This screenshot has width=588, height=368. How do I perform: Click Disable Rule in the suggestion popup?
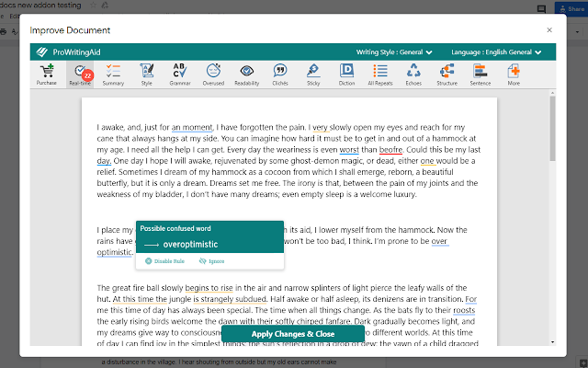(164, 261)
